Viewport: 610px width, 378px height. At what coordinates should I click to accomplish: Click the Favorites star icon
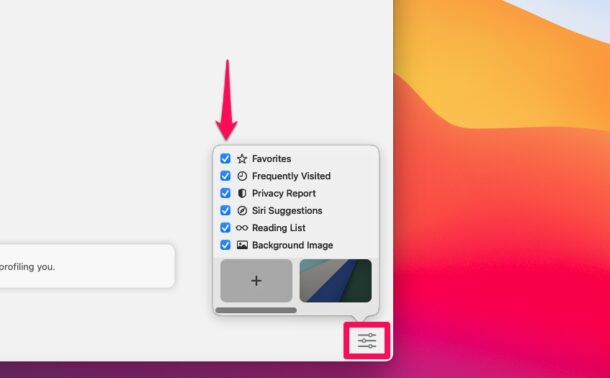click(x=242, y=159)
